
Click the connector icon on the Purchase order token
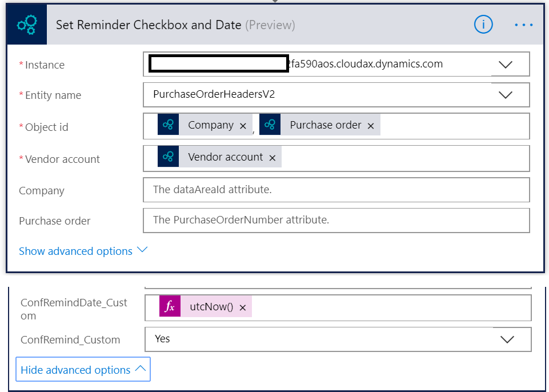[269, 124]
